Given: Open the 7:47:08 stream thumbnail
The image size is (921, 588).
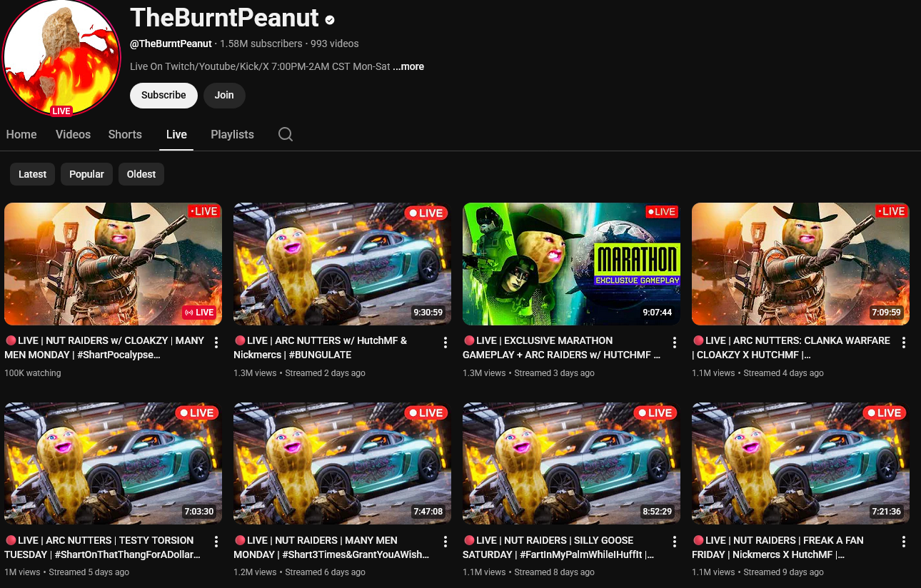Looking at the screenshot, I should point(342,464).
